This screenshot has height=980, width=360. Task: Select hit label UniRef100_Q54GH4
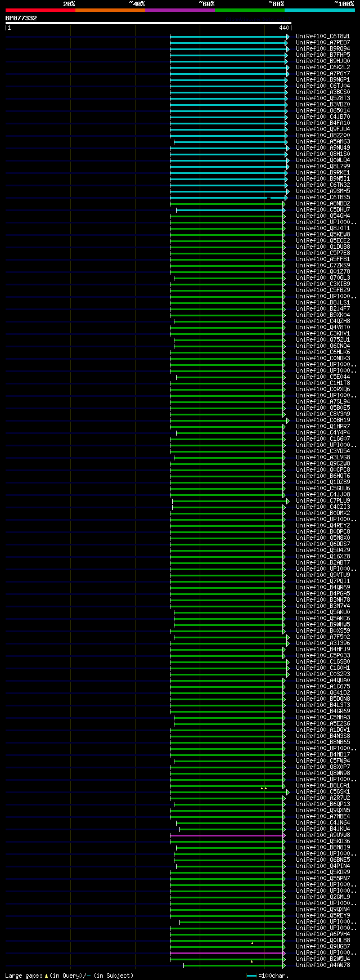click(323, 216)
